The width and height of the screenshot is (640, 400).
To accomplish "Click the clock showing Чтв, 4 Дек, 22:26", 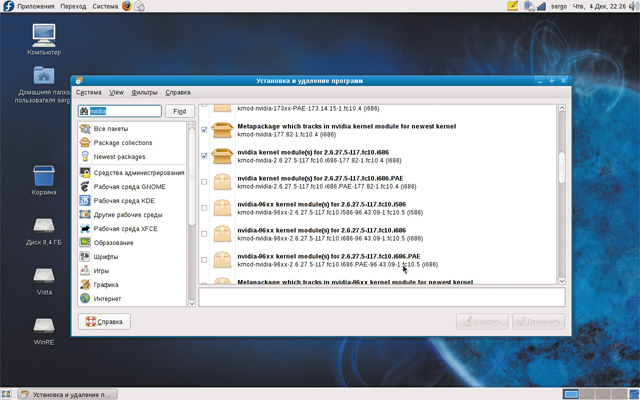I will click(599, 6).
